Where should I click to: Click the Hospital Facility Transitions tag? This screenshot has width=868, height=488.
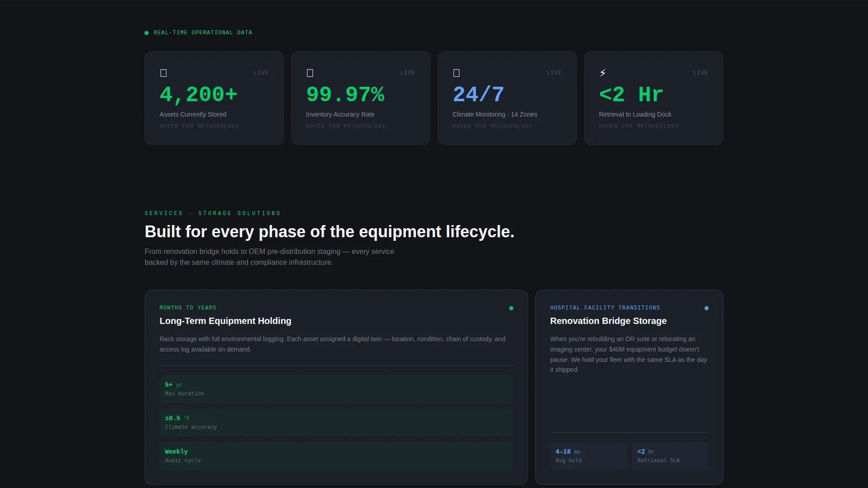coord(605,308)
